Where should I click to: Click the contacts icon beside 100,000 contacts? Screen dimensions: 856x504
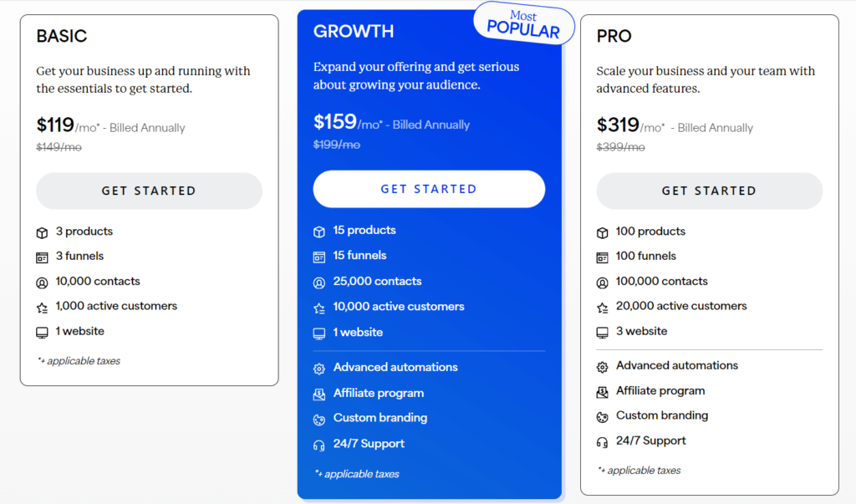(602, 282)
